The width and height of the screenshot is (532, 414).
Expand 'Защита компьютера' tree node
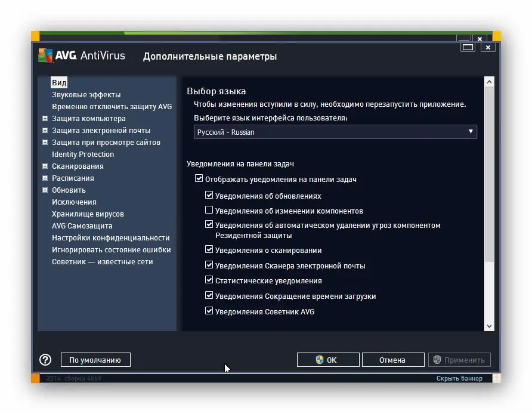[x=45, y=119]
